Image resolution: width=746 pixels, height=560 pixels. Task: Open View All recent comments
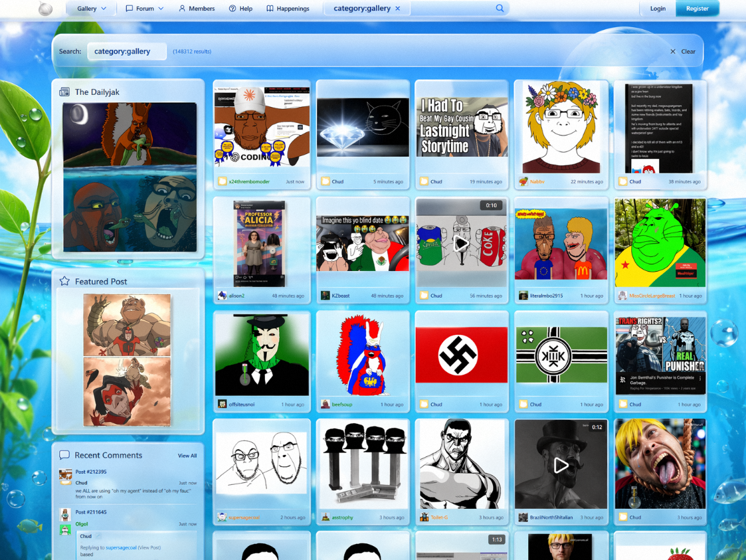tap(187, 456)
